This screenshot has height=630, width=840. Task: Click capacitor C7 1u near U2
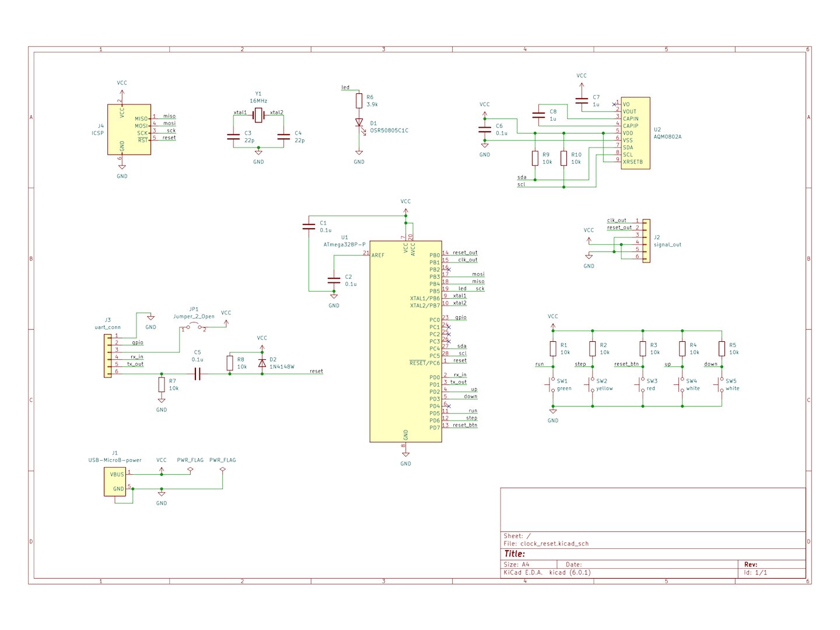point(582,101)
